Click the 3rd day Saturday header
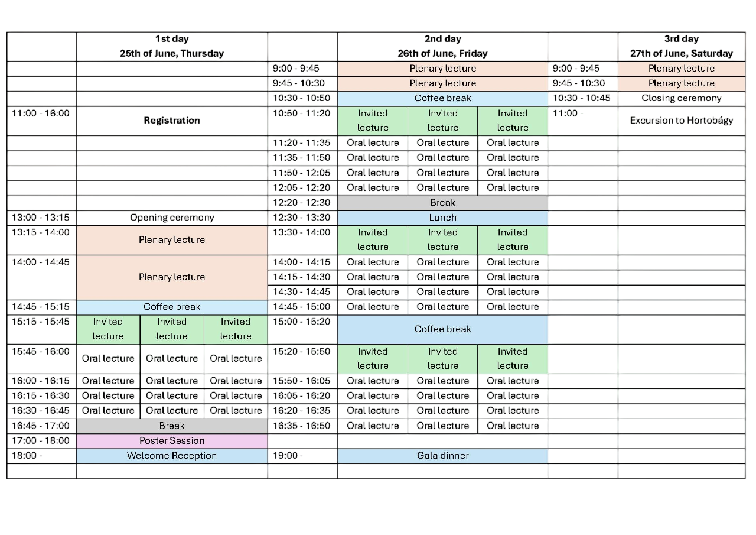 [x=682, y=46]
